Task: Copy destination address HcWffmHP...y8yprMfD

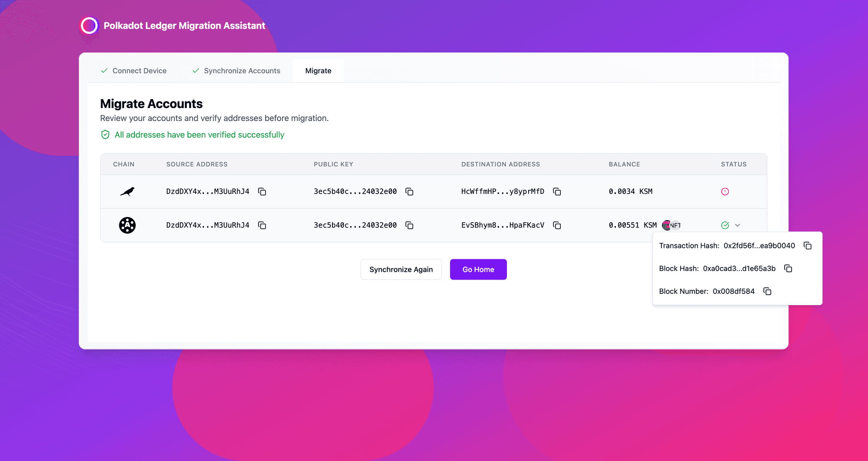Action: (557, 191)
